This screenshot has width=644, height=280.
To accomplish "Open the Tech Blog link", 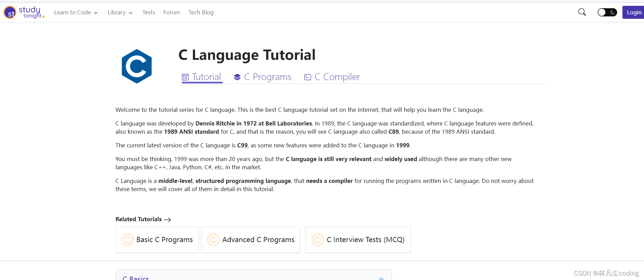I will tap(201, 12).
